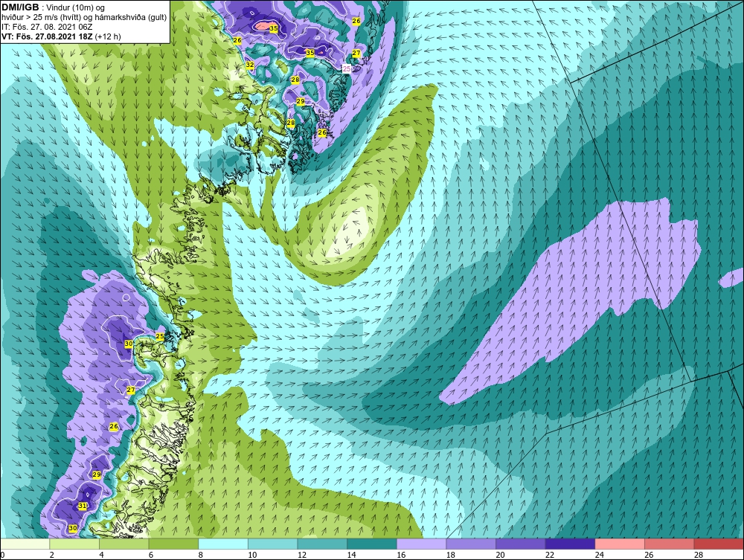Click the legend scale number '20'
The height and width of the screenshot is (560, 744).
500,555
